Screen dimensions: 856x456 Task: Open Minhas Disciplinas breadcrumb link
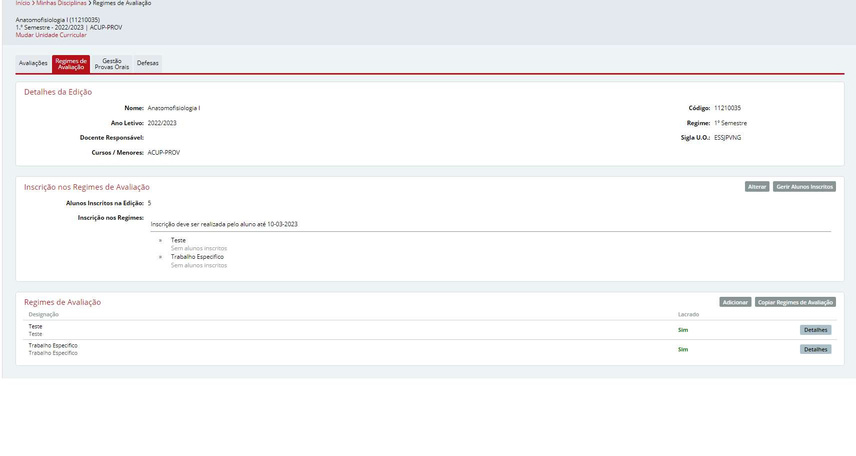point(61,3)
